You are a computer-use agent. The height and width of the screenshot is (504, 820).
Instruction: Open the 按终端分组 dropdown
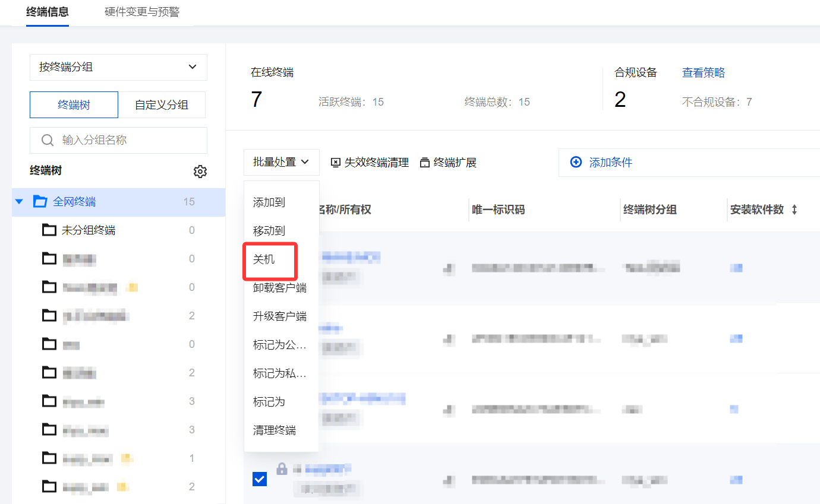tap(118, 67)
